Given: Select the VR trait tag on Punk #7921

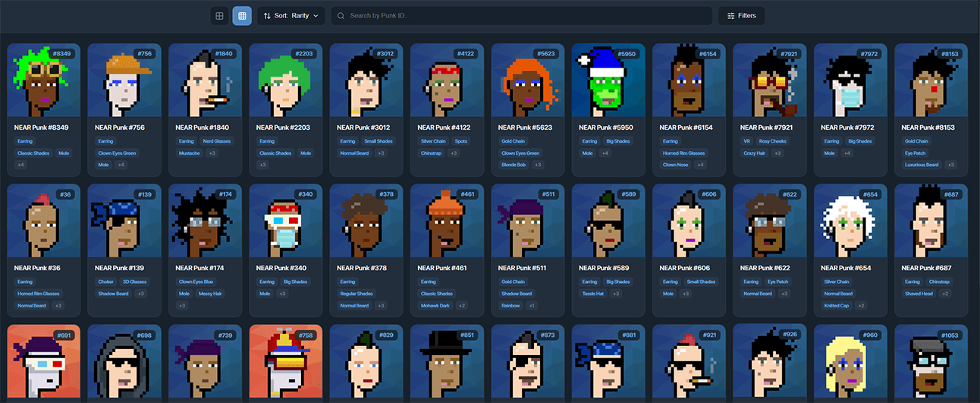Looking at the screenshot, I should [x=746, y=141].
